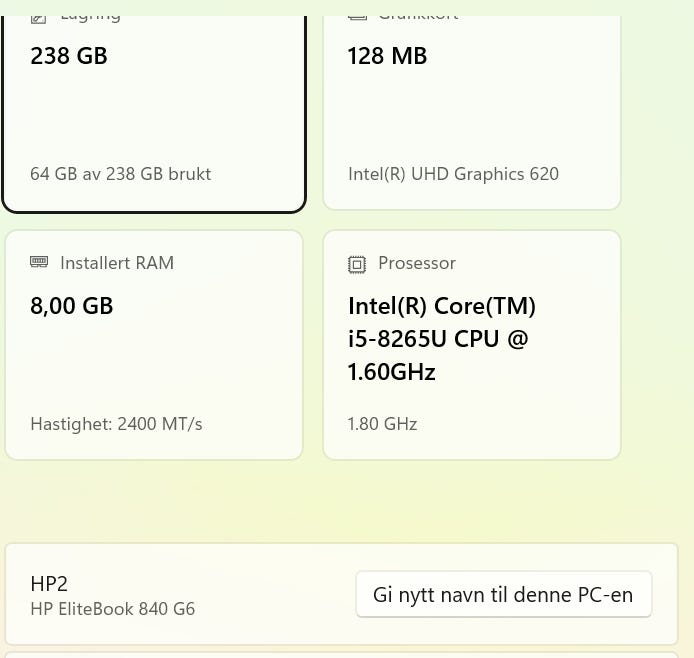The width and height of the screenshot is (694, 658).
Task: Select the 'Prosessor' heading
Action: tap(416, 263)
